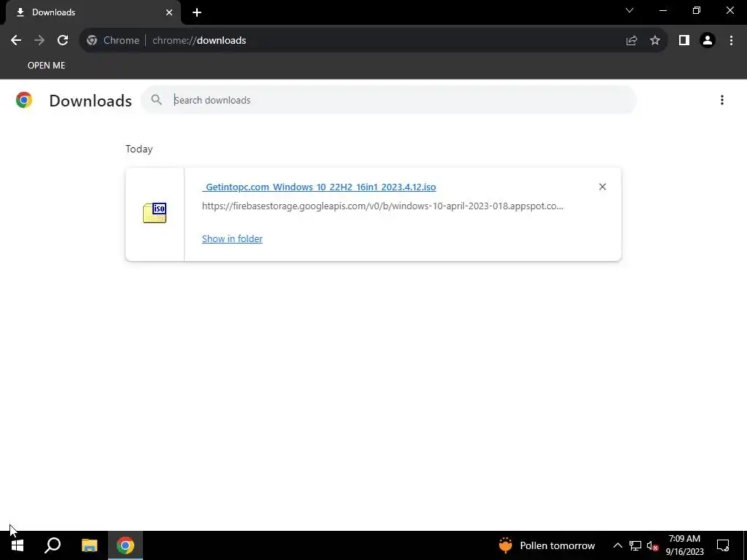Click the ISO file icon thumbnail

click(155, 213)
